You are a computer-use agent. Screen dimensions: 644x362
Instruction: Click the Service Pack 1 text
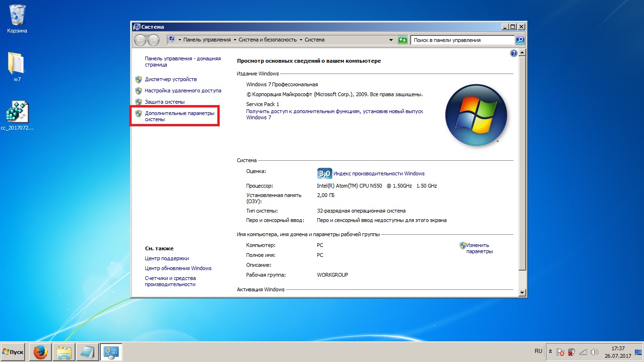[263, 104]
